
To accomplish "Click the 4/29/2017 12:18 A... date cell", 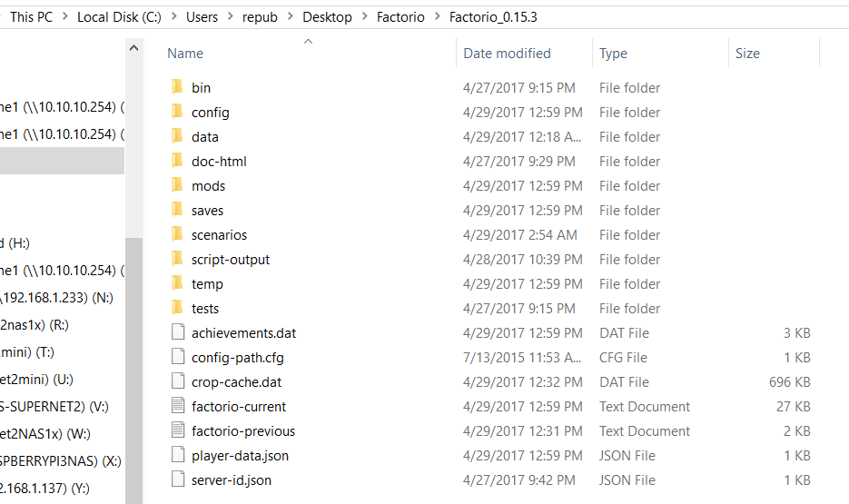I will click(x=522, y=137).
